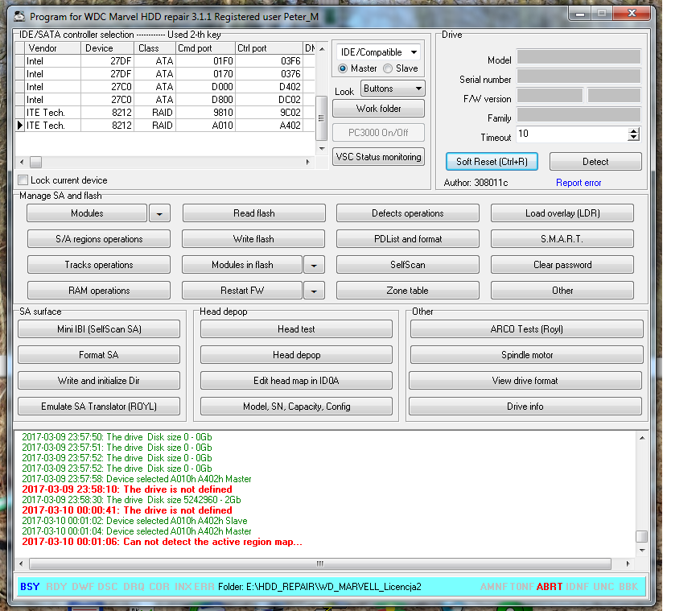Click the Format SA button
Viewport: 700px width, 611px height.
tap(99, 355)
